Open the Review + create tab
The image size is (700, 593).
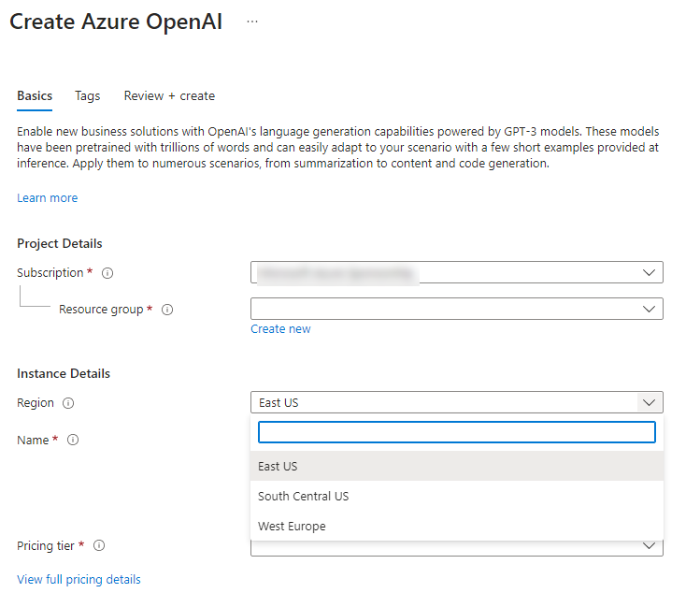click(169, 96)
